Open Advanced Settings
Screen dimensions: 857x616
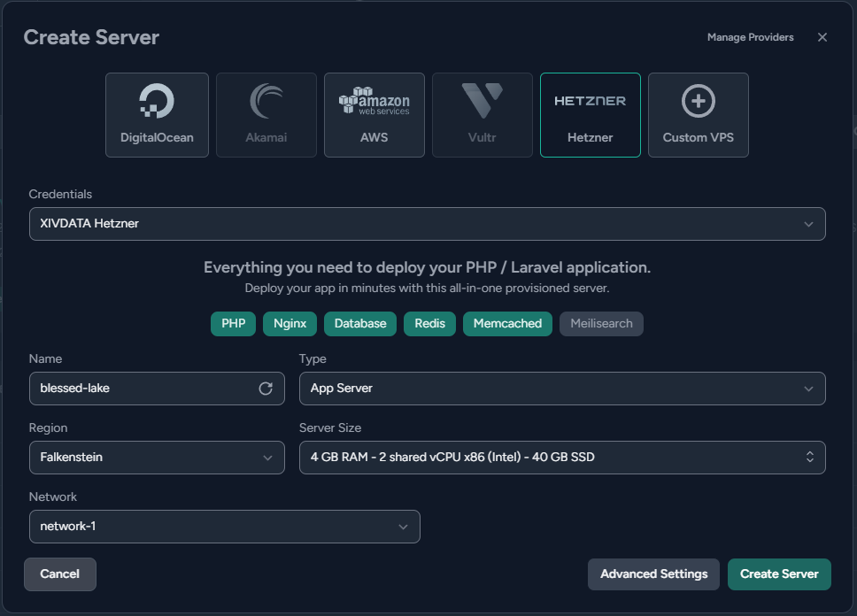coord(653,574)
